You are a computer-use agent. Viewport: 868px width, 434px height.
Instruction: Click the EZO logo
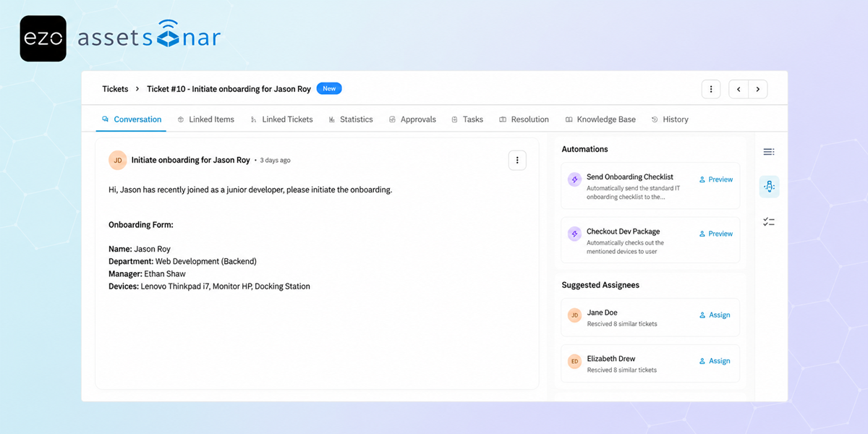[x=43, y=38]
